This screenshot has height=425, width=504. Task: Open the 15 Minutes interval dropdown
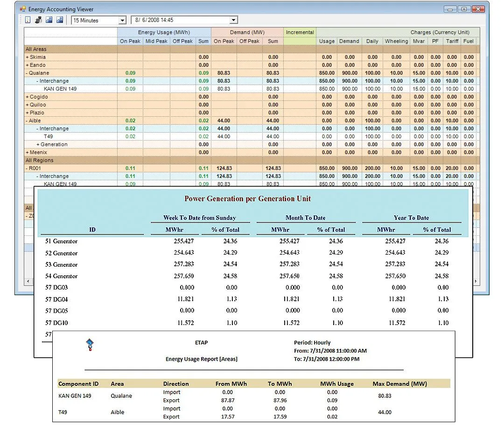122,21
